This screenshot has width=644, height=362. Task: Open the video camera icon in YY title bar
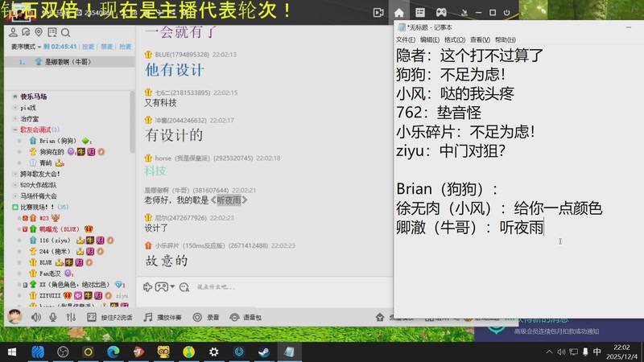[x=378, y=12]
